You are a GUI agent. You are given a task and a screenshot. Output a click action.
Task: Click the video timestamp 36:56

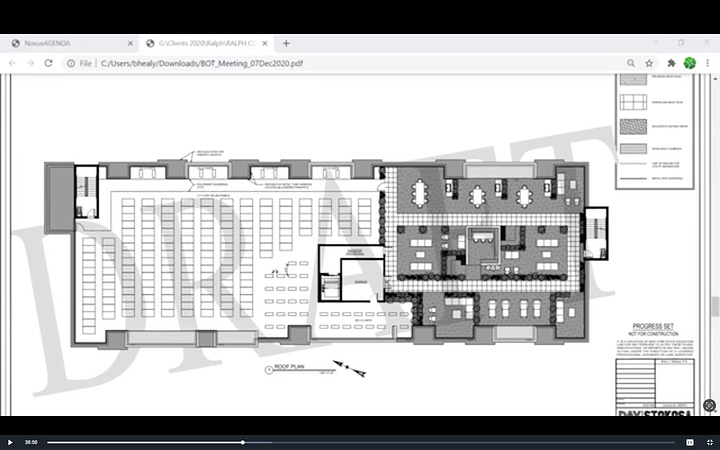31,442
